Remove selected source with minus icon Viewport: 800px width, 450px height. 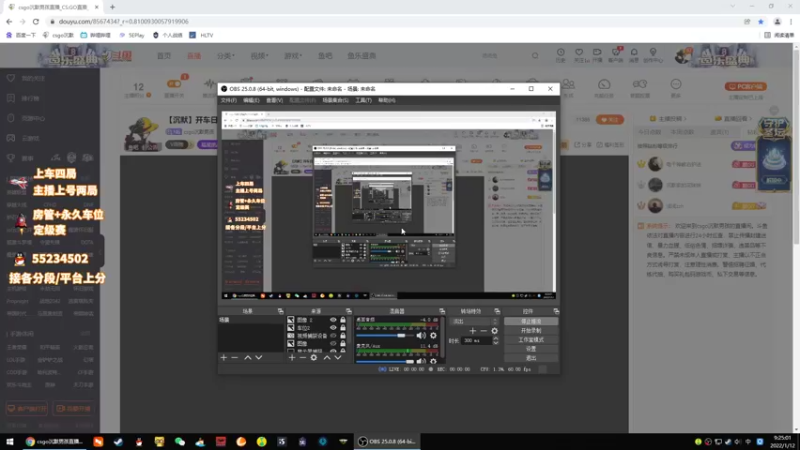(x=303, y=358)
